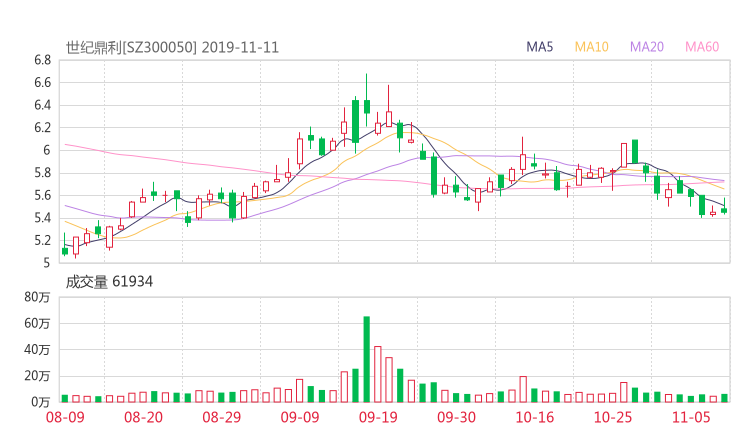The height and width of the screenshot is (440, 740).
Task: Click the 09-09 date axis label
Action: pyautogui.click(x=300, y=417)
